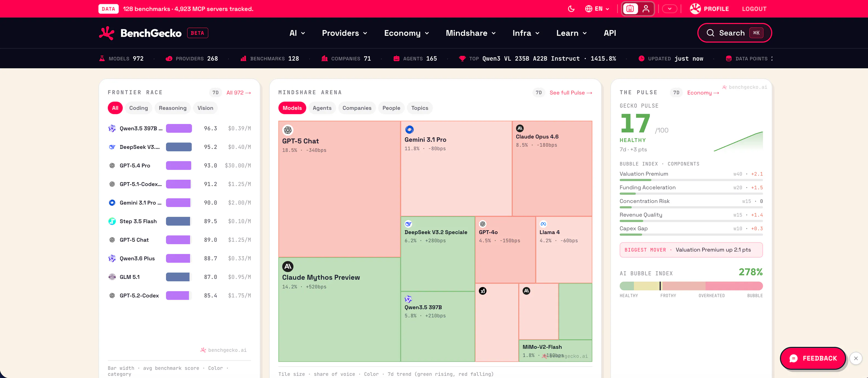868x378 pixels.
Task: Click the Qwen icon on Qwen3.5 397B tile
Action: (x=408, y=299)
